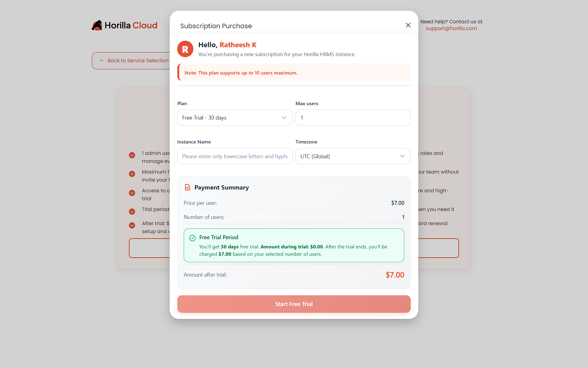The height and width of the screenshot is (368, 588).
Task: Click the Max users input field
Action: [353, 117]
